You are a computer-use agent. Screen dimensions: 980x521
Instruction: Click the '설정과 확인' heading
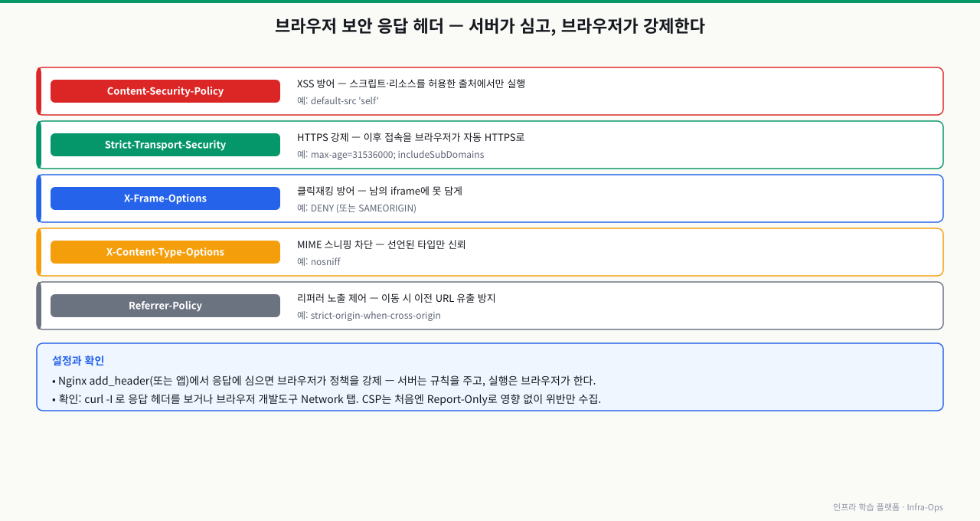click(78, 360)
